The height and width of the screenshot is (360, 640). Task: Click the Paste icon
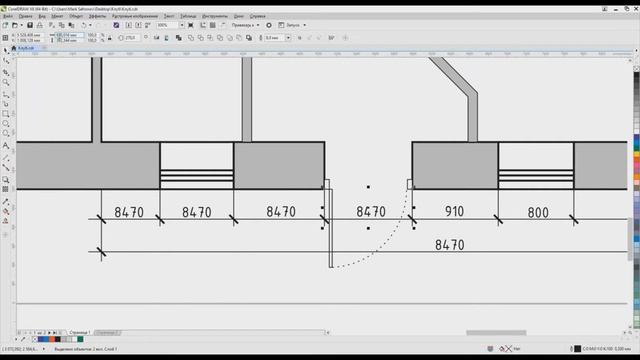pos(71,25)
